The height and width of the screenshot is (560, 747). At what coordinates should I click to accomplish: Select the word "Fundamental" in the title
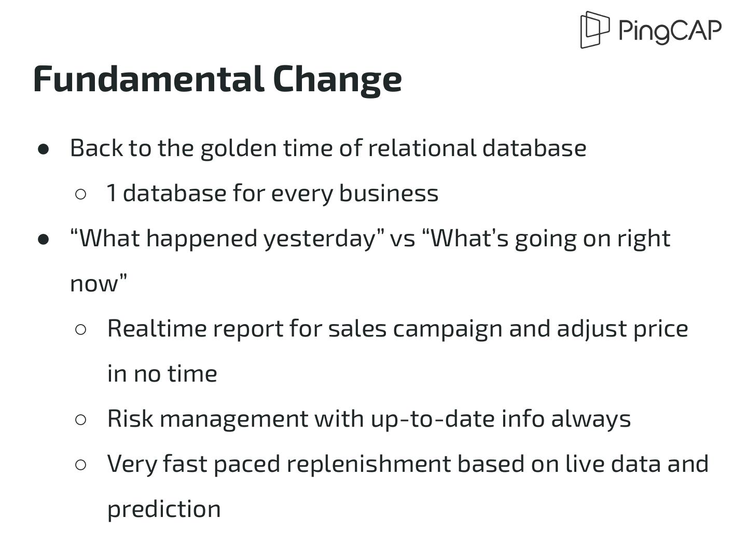(148, 79)
